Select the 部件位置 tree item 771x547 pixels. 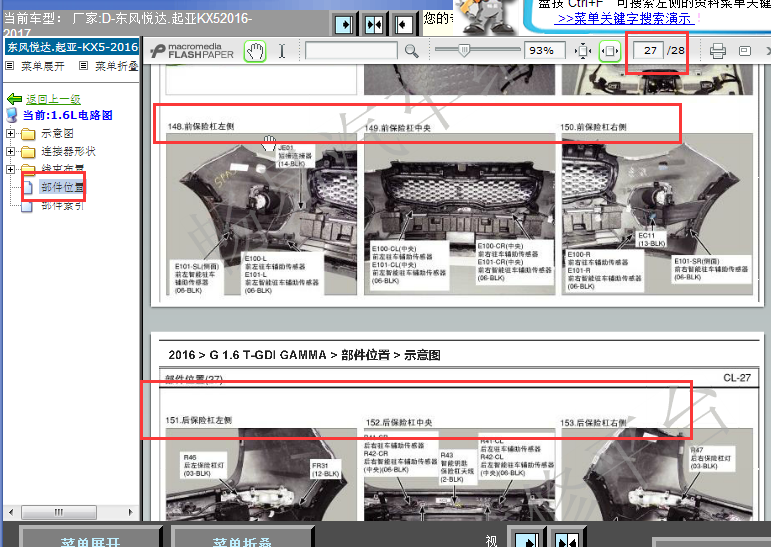pos(62,187)
